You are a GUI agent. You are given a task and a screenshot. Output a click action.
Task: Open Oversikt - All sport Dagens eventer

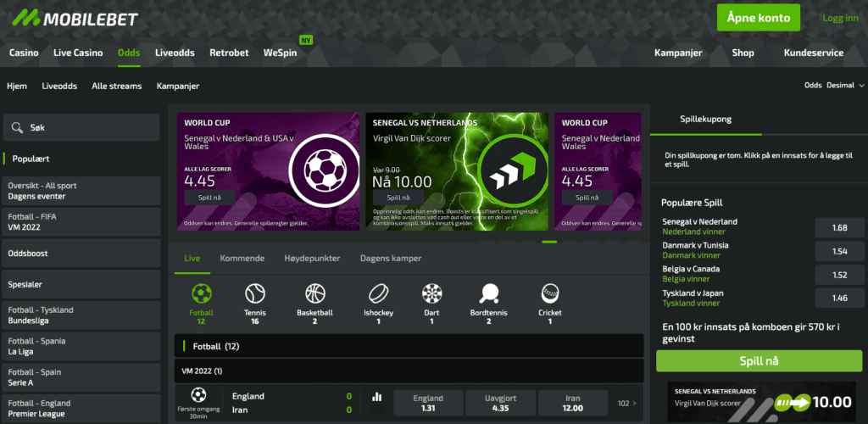point(81,191)
